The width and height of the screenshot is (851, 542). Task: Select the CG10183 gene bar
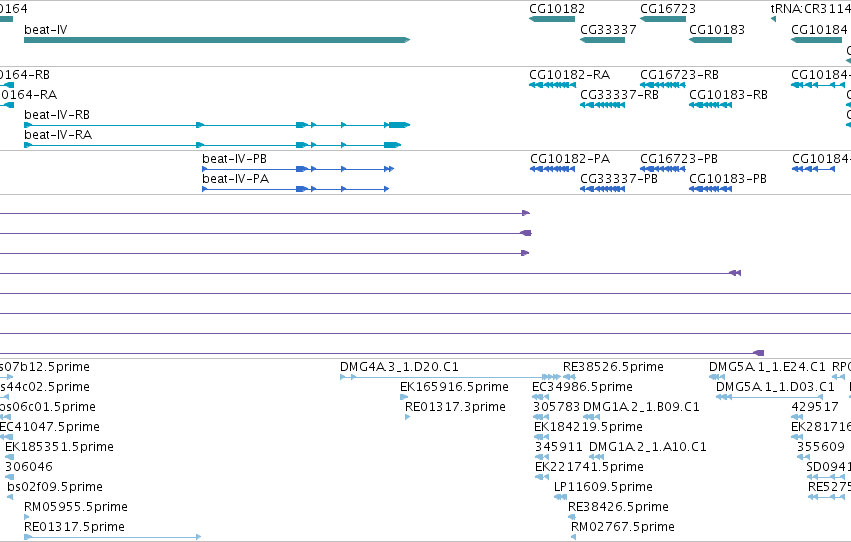[x=710, y=40]
